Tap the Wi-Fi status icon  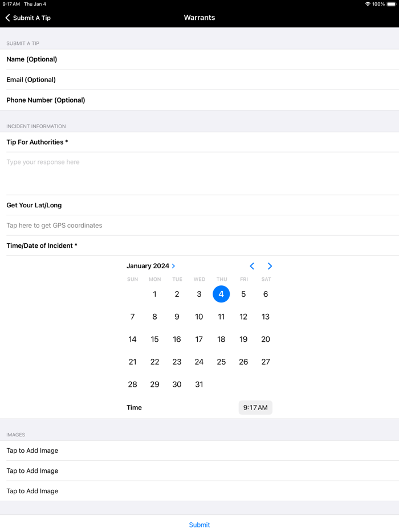click(368, 4)
